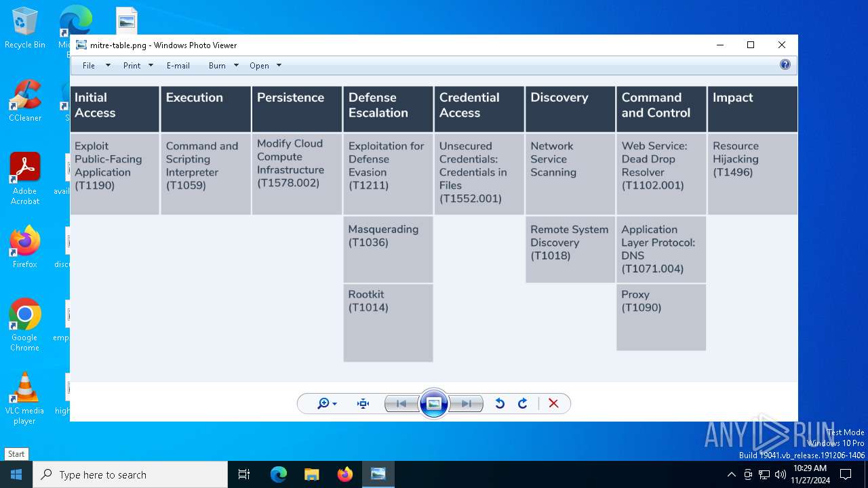Open Recycle Bin desktop icon
The image size is (868, 488).
pyautogui.click(x=25, y=28)
